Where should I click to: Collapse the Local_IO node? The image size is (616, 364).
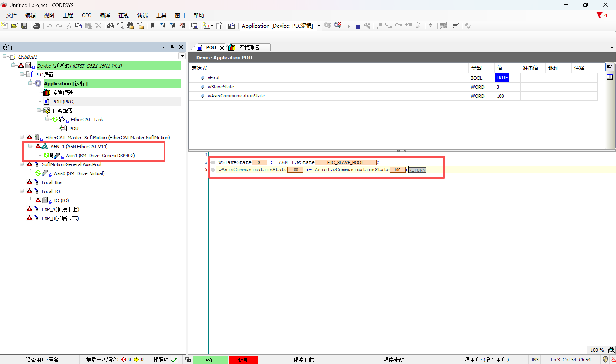click(x=22, y=191)
